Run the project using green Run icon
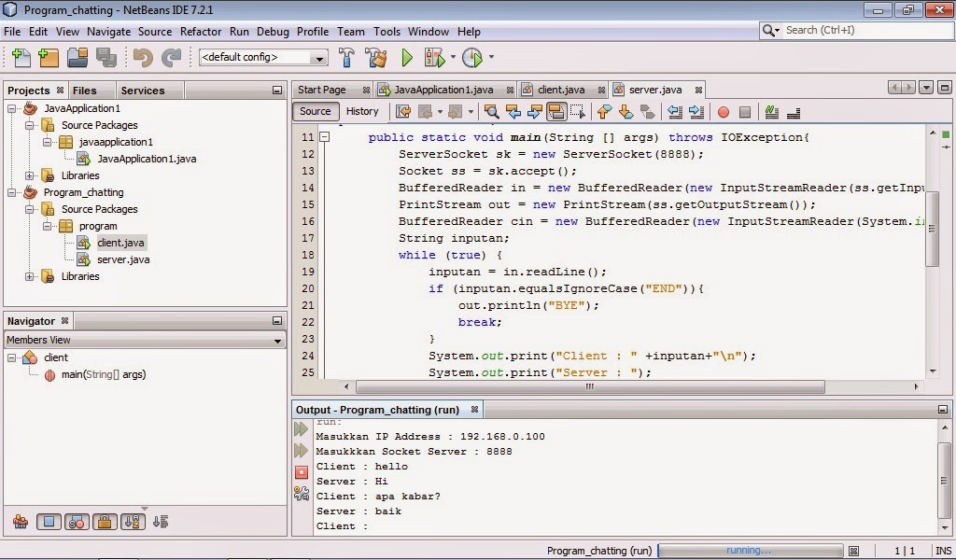 [406, 57]
